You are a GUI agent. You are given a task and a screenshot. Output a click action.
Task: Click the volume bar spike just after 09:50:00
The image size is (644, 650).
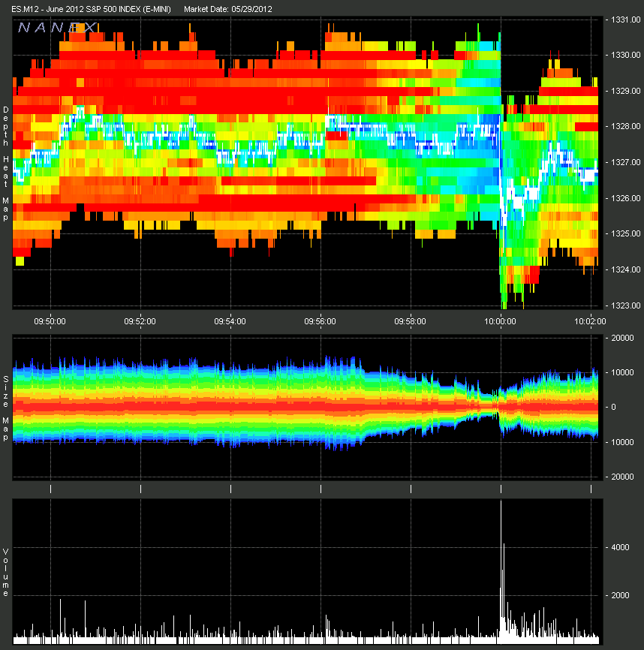(61, 620)
